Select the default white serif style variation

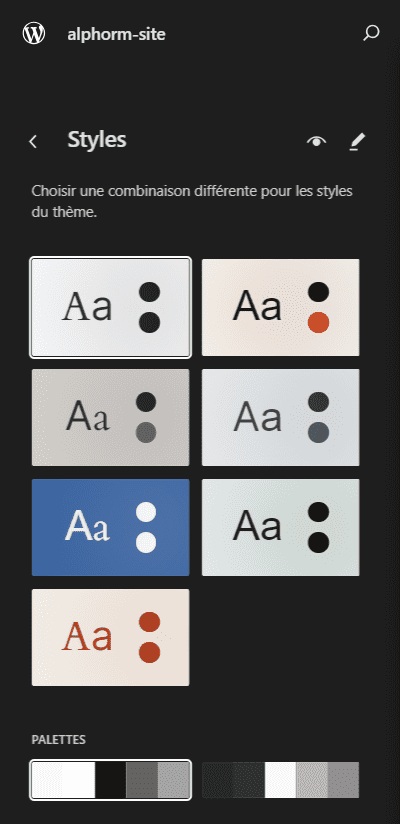110,307
